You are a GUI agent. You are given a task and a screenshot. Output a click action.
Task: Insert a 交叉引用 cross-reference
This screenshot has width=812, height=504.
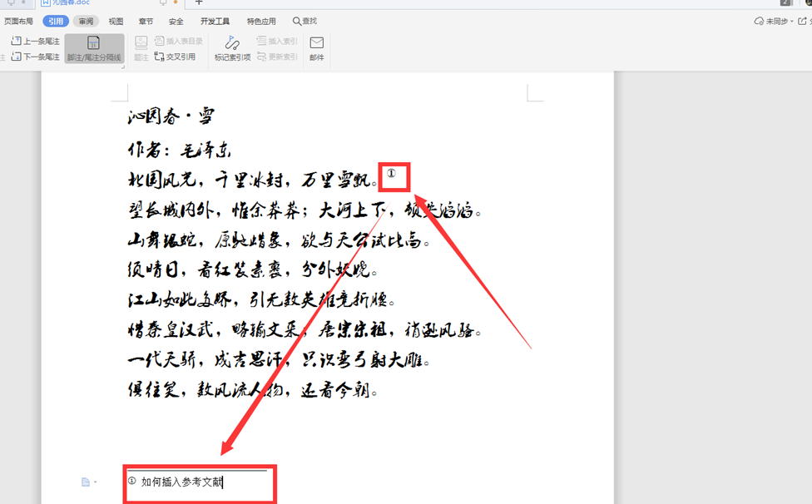click(175, 57)
